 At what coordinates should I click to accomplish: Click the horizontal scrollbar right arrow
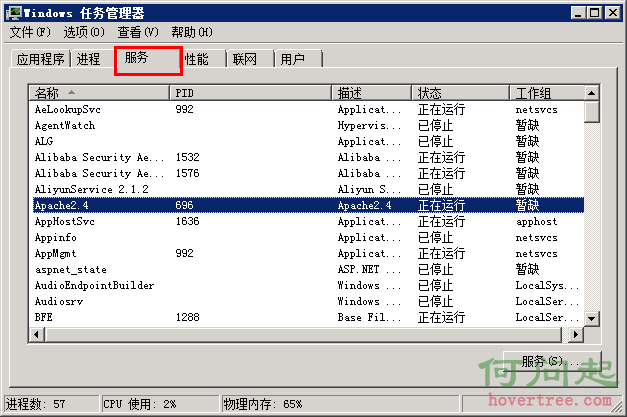tap(576, 334)
